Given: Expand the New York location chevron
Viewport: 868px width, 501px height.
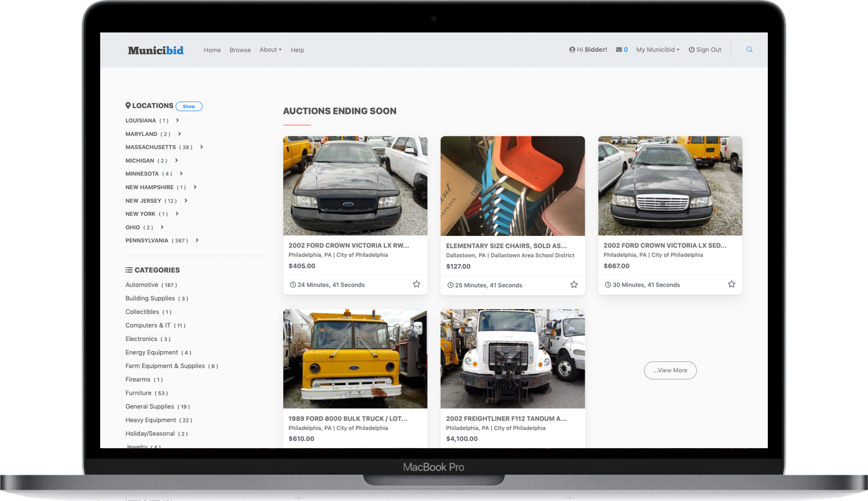Looking at the screenshot, I should coord(177,213).
